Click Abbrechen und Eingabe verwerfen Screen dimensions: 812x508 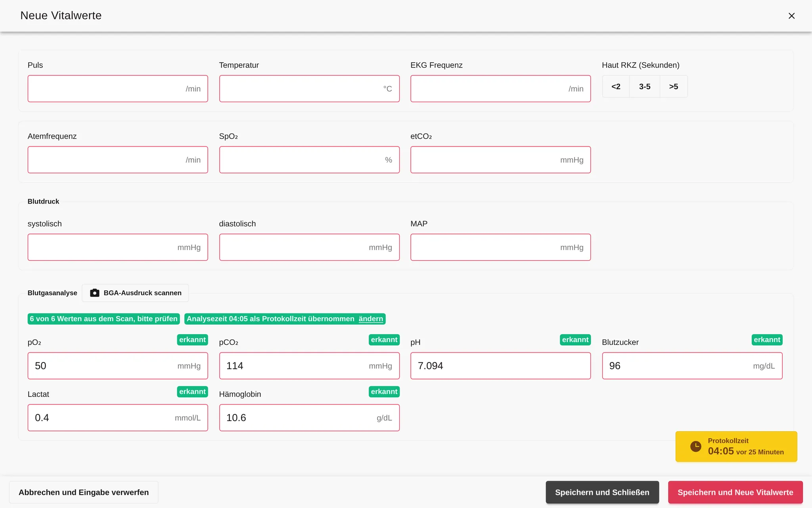[x=84, y=493]
